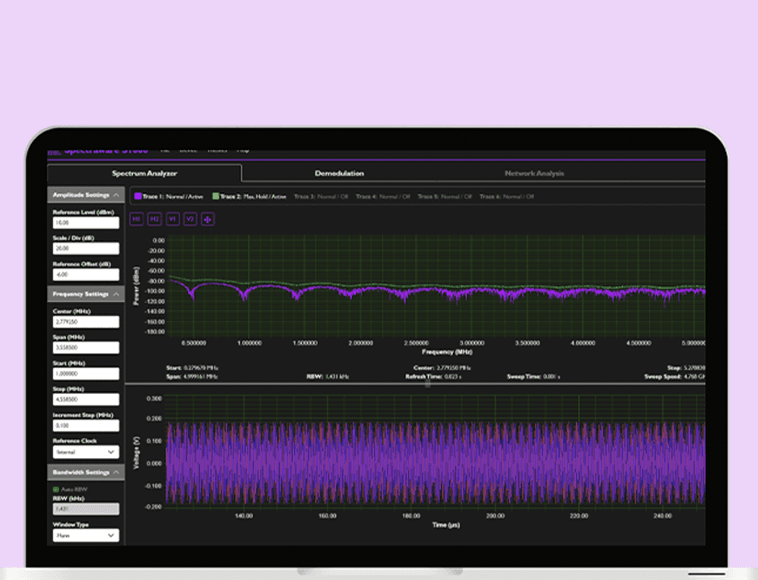Select Trace 6: Normal / Off label

pos(507,196)
